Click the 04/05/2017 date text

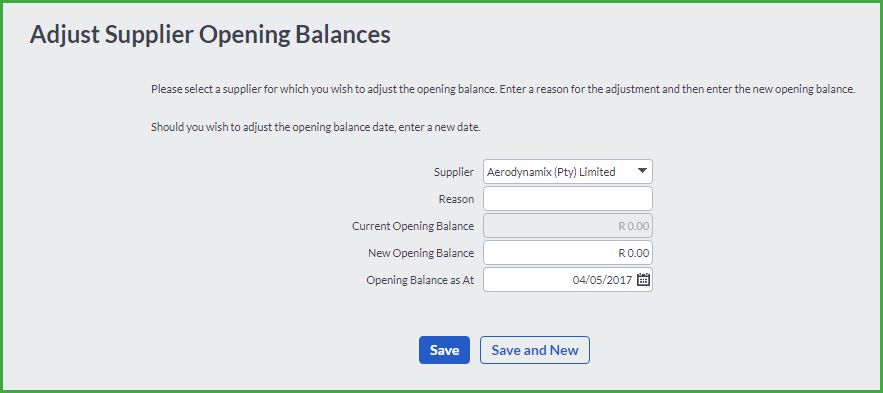coord(603,280)
